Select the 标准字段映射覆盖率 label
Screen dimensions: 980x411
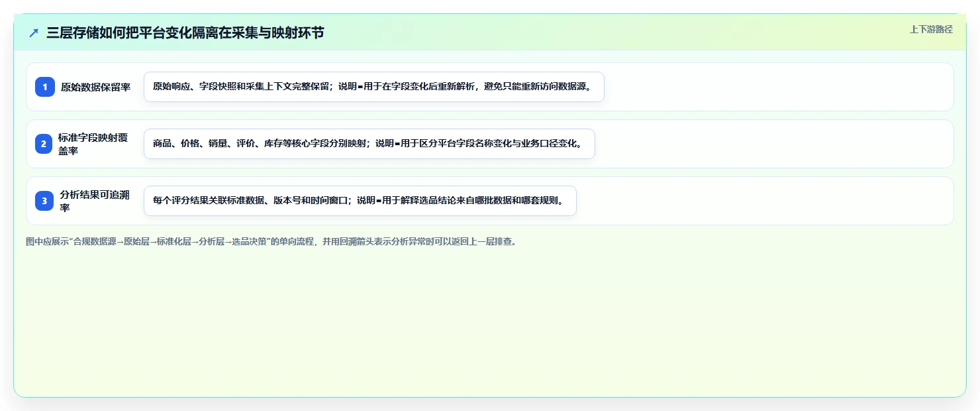pyautogui.click(x=93, y=144)
